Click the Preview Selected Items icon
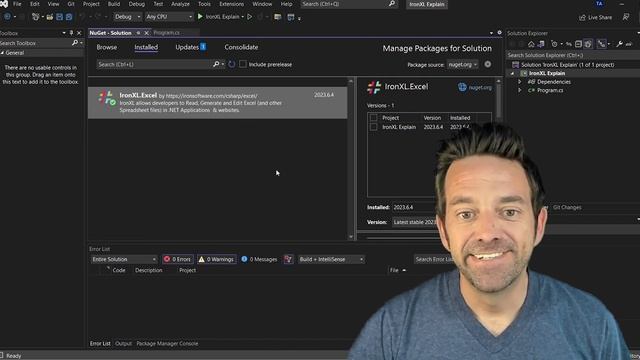Image resolution: width=640 pixels, height=360 pixels. tap(629, 44)
